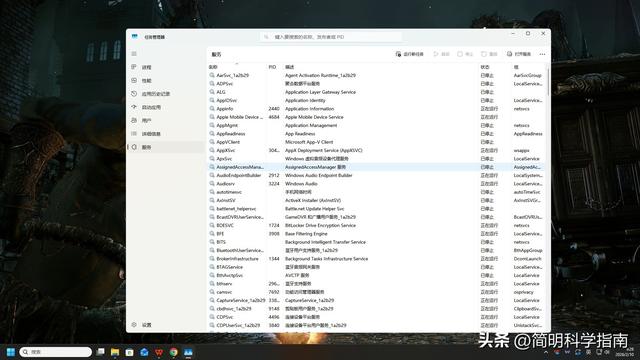Image resolution: width=640 pixels, height=360 pixels.
Task: Sort by the PID column header
Action: (x=272, y=67)
